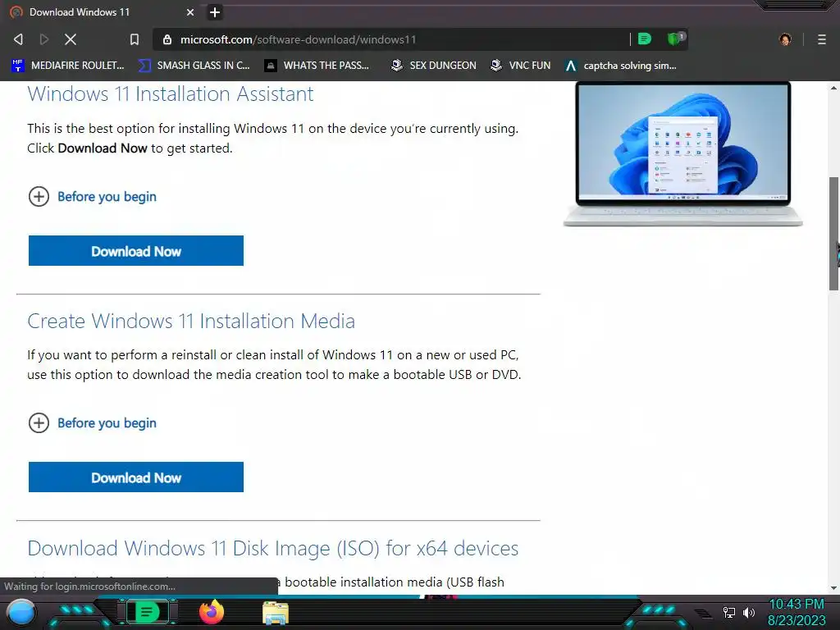Bookmark this page using the bookmark icon
The width and height of the screenshot is (840, 630).
135,39
